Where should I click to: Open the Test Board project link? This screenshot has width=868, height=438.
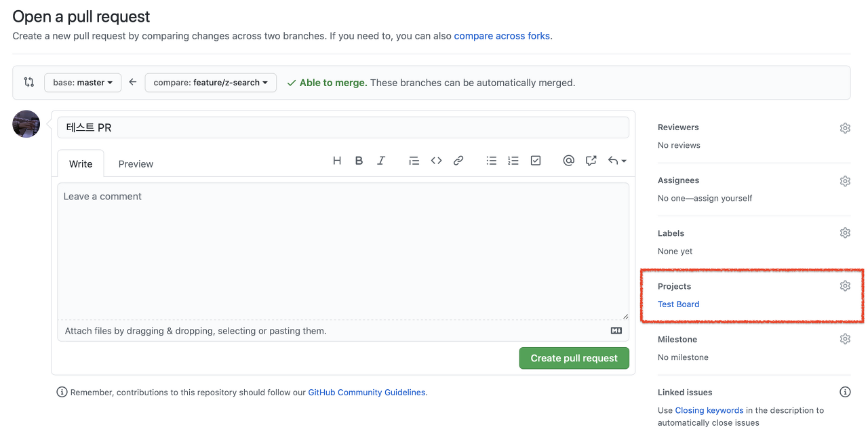click(x=678, y=304)
